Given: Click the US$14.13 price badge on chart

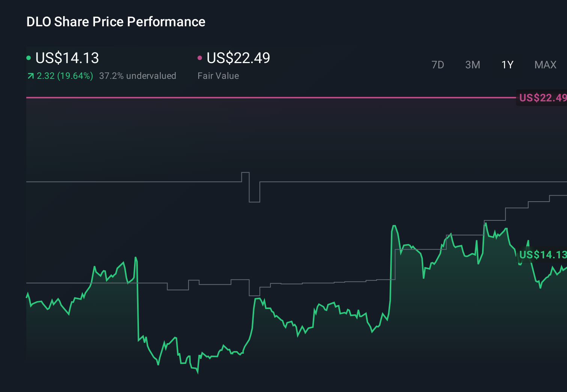Looking at the screenshot, I should (x=542, y=255).
